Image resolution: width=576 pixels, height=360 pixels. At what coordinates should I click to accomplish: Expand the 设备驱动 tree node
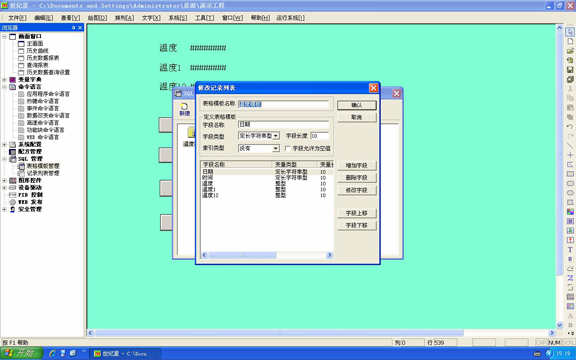pos(4,188)
